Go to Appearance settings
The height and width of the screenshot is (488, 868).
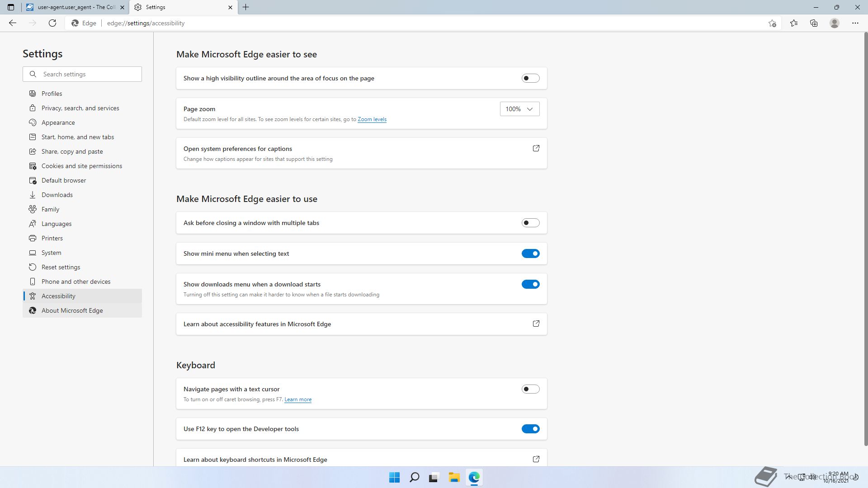(82, 122)
